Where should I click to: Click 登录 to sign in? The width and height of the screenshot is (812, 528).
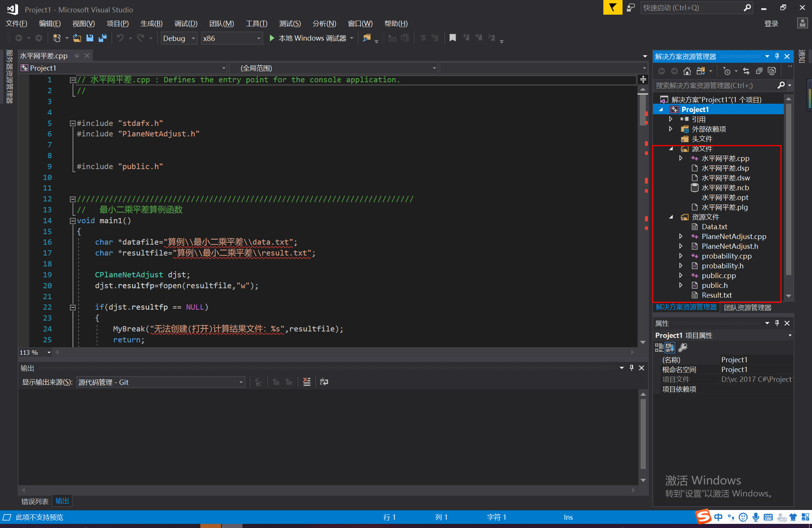[x=771, y=24]
